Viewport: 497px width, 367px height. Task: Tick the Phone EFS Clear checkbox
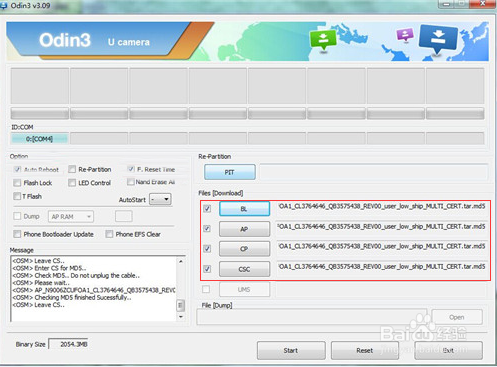coord(109,234)
